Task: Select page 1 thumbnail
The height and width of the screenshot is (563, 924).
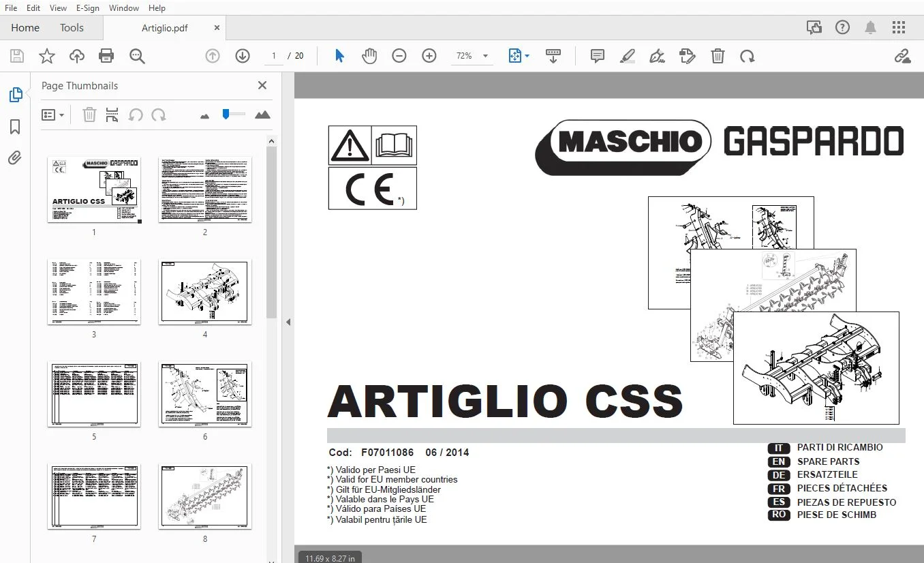Action: pyautogui.click(x=94, y=189)
